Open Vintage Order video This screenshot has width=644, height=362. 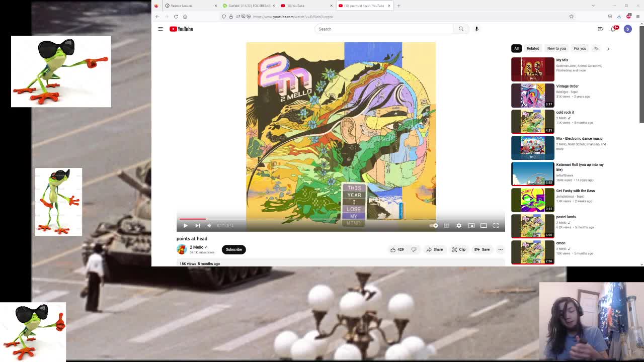(x=567, y=86)
